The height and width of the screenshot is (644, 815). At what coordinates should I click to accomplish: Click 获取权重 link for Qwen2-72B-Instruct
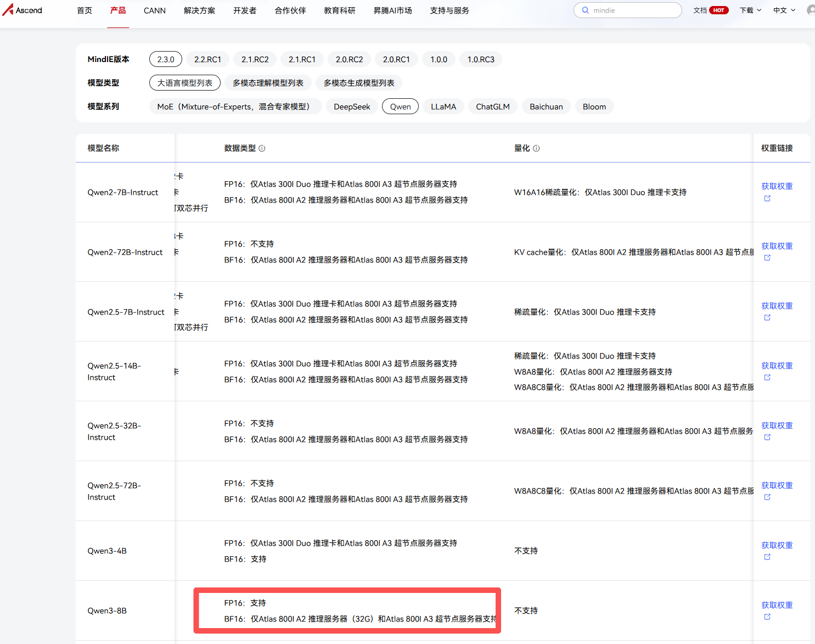(777, 246)
